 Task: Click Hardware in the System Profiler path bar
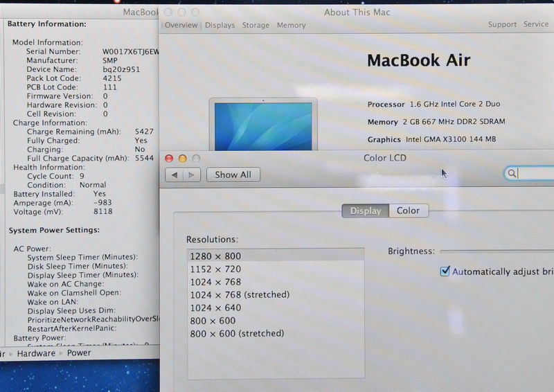click(36, 353)
